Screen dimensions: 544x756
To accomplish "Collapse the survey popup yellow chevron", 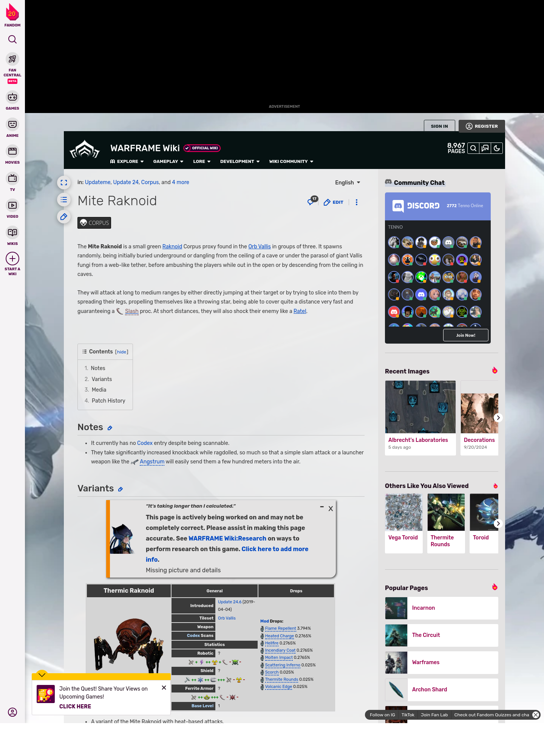I will coord(42,675).
